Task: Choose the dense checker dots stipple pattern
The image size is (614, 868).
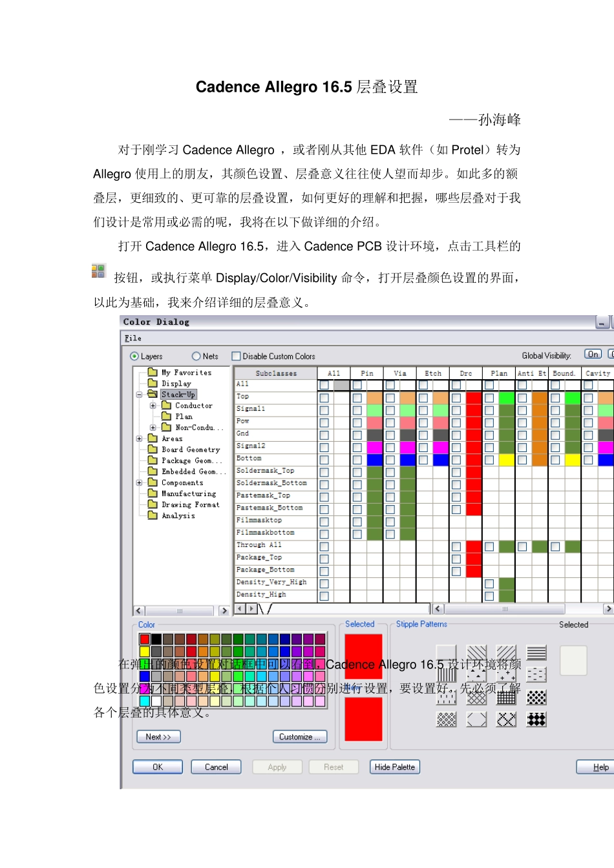Action: pos(536,697)
